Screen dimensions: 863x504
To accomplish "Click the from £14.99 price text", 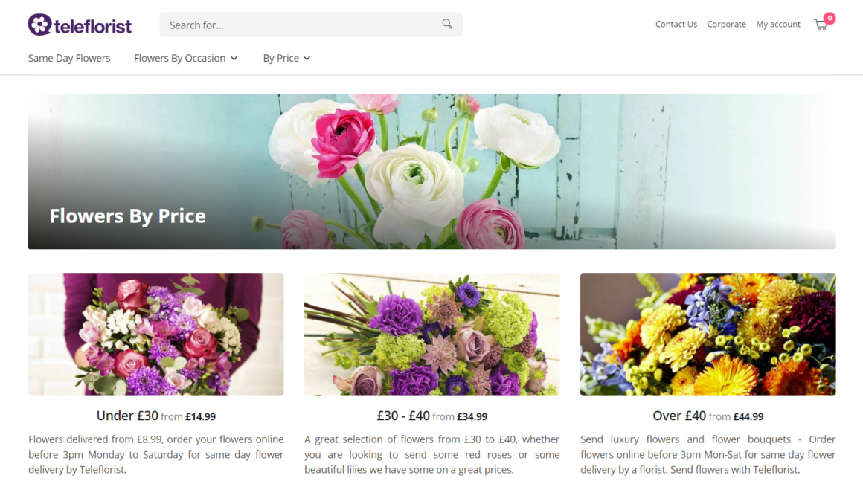I will click(188, 416).
